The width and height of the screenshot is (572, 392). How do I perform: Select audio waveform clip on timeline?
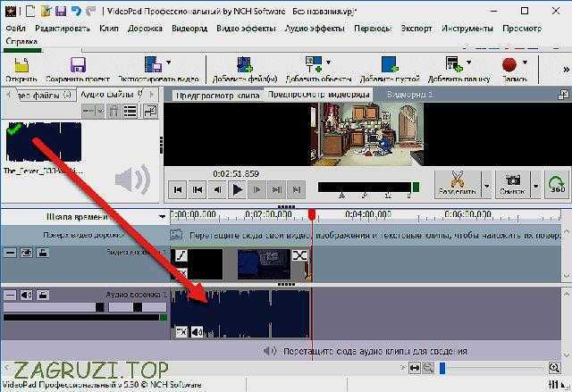point(240,313)
